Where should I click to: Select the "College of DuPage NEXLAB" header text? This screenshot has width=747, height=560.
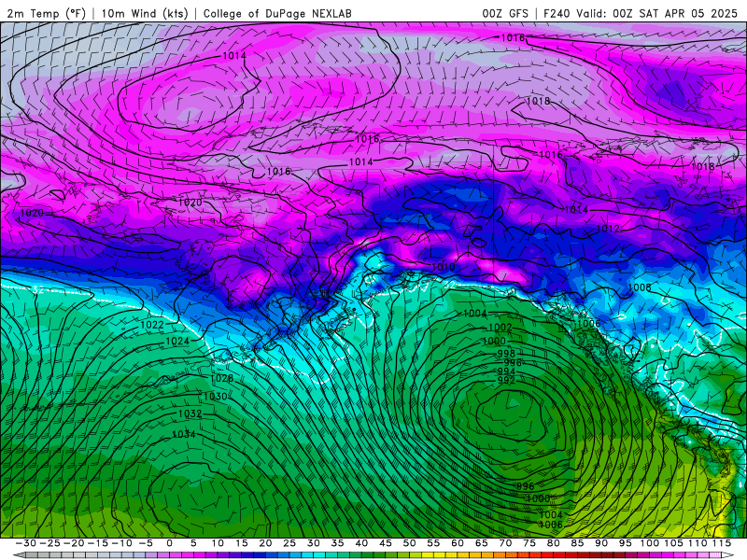pyautogui.click(x=277, y=13)
